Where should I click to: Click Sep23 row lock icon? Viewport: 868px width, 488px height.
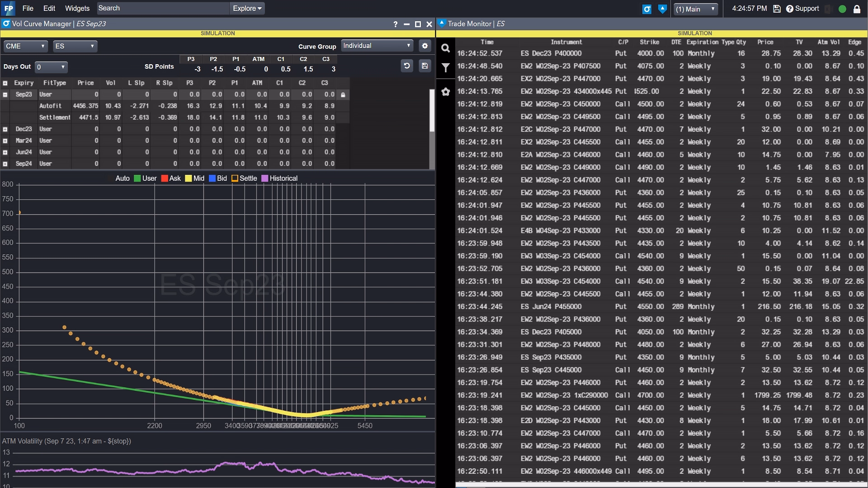click(343, 95)
